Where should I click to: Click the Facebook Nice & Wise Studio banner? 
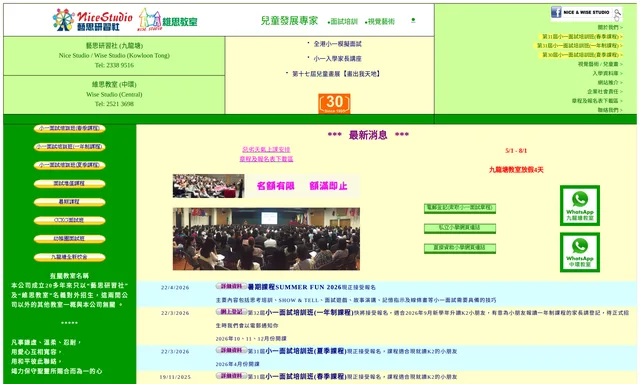pos(586,12)
